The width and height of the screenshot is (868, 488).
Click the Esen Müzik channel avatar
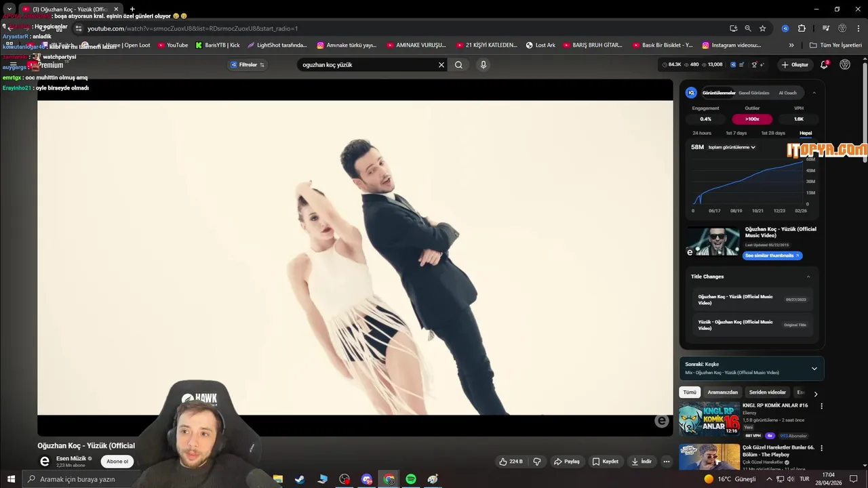[x=45, y=462]
